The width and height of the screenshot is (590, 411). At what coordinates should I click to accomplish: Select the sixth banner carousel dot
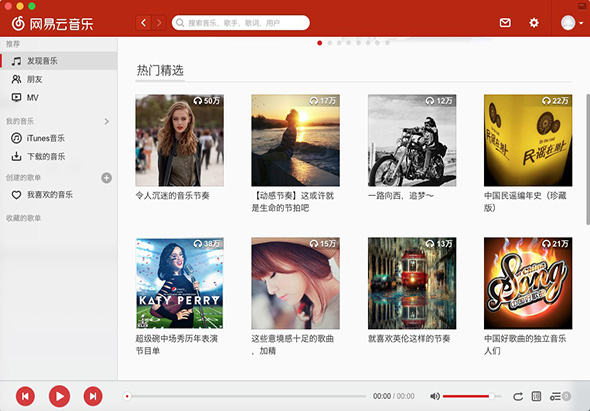tap(368, 43)
